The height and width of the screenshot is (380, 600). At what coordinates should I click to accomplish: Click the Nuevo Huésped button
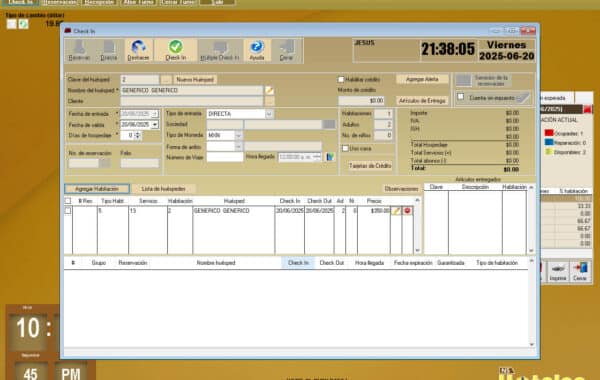[x=195, y=80]
